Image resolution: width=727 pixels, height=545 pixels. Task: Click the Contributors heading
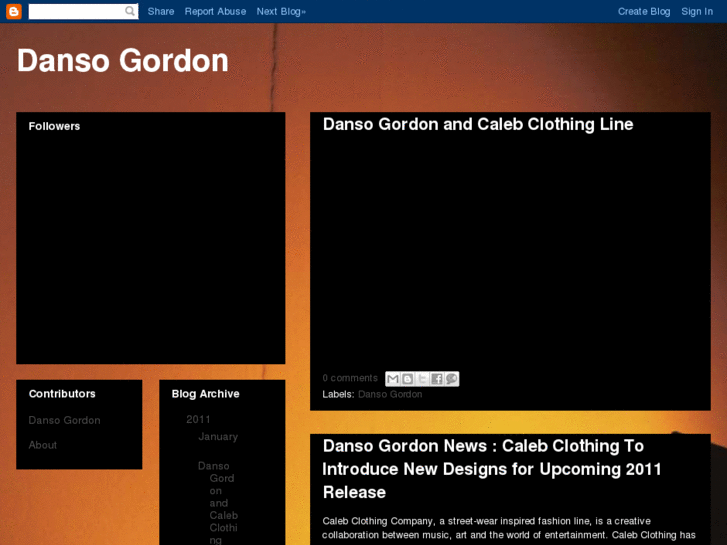62,394
